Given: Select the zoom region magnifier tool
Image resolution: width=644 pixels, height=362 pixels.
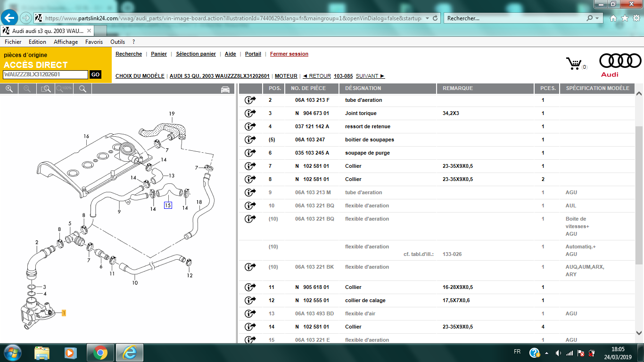Looking at the screenshot, I should [x=46, y=89].
